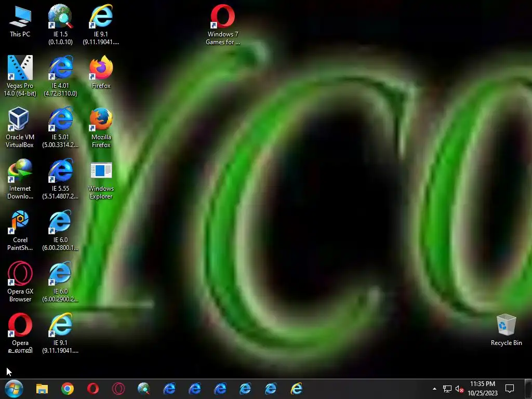This screenshot has width=532, height=399.
Task: Select the IE 1.5 (0.1.0.10) shortcut
Action: click(x=60, y=24)
